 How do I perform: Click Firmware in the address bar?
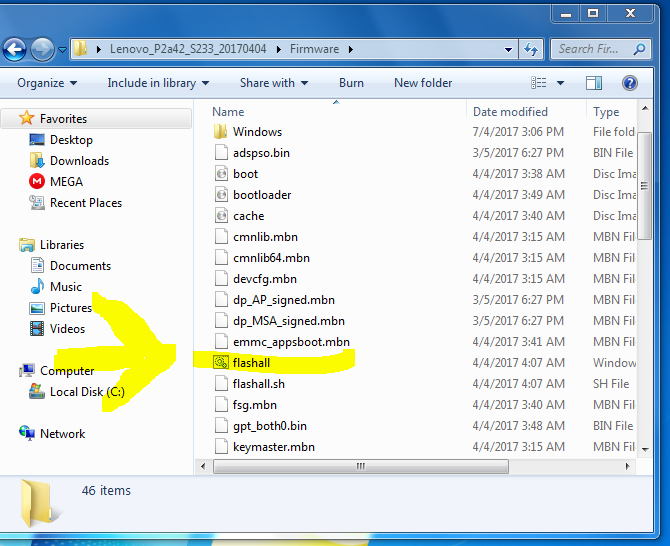point(314,49)
